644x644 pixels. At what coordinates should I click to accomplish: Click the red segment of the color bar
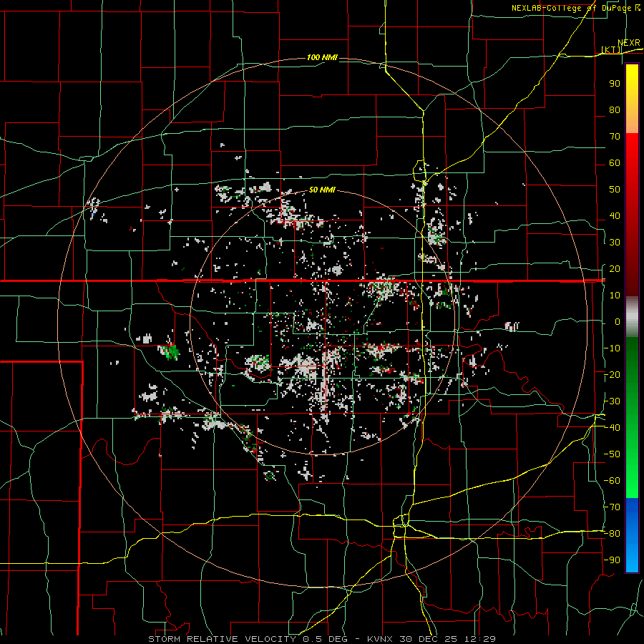(x=632, y=215)
